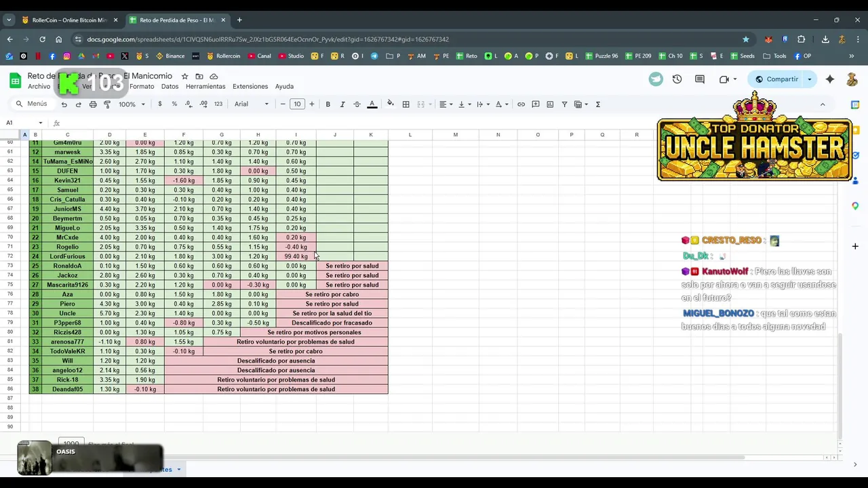Apply percent format with the % icon

click(x=174, y=104)
